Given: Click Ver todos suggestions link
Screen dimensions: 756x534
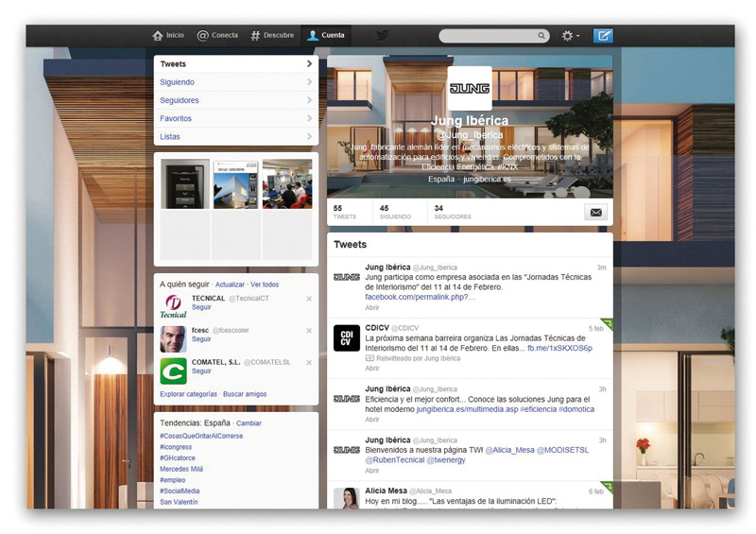Looking at the screenshot, I should pos(265,284).
